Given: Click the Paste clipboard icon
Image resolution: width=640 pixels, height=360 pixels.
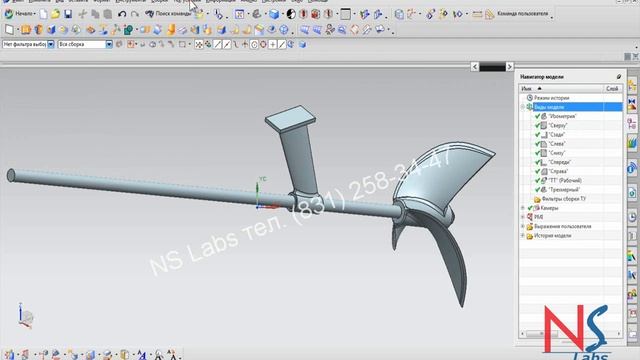Looking at the screenshot, I should (108, 14).
